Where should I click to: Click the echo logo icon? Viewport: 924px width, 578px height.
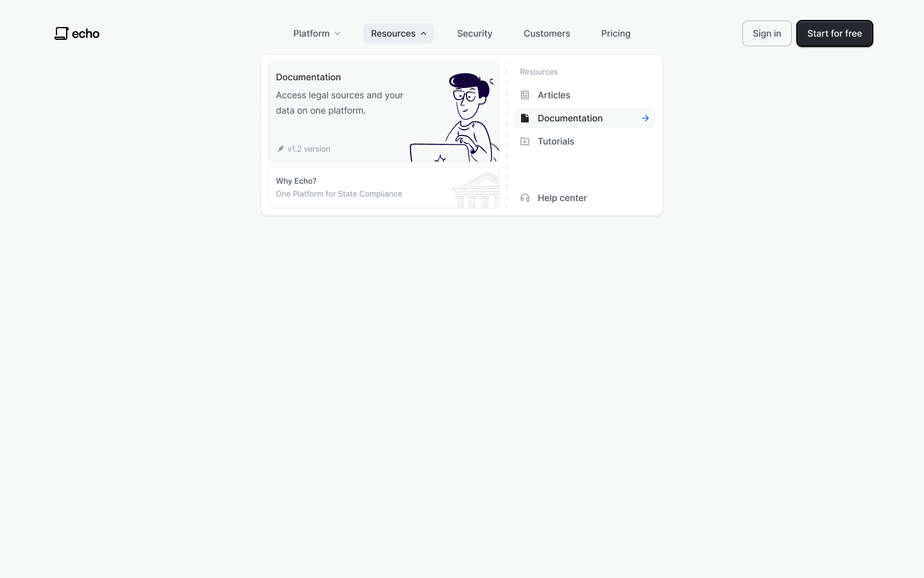point(62,33)
